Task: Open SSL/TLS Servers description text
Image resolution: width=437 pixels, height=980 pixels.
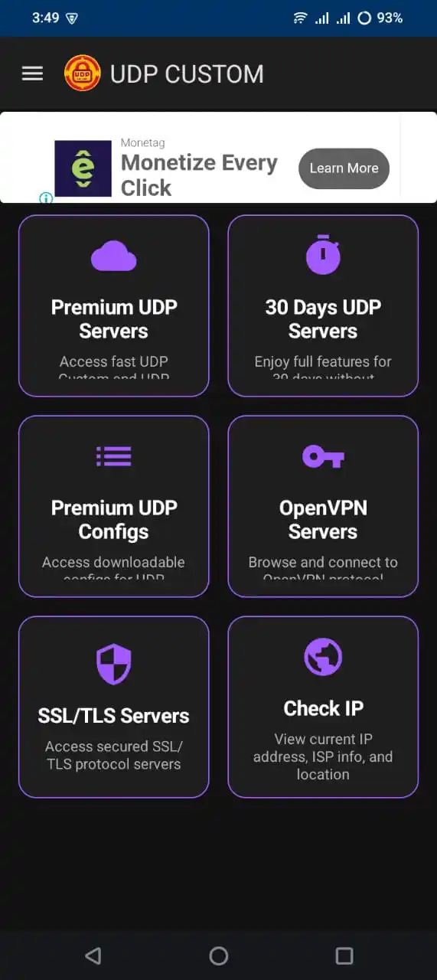Action: [x=114, y=755]
